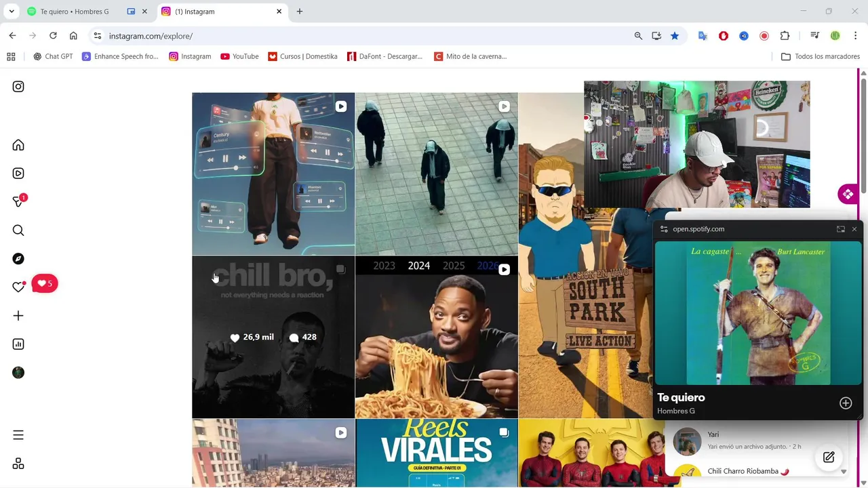
Task: Open the chill bro post
Action: [x=273, y=337]
